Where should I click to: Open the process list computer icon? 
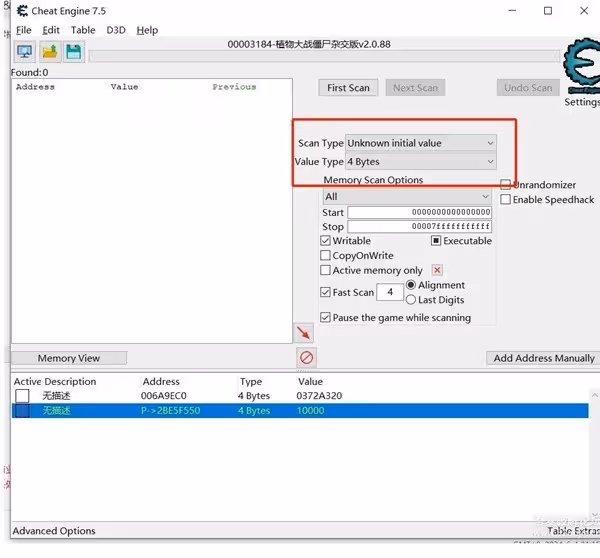25,52
